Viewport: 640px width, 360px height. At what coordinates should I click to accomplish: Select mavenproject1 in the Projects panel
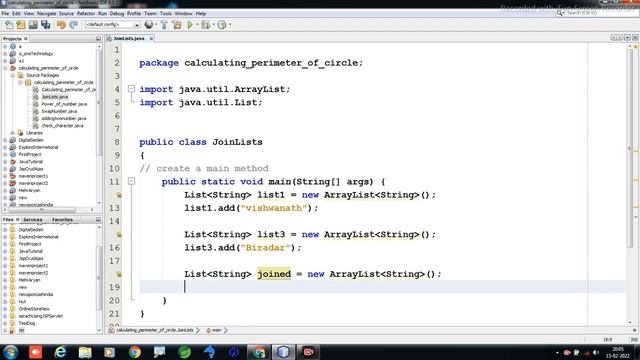[33, 176]
